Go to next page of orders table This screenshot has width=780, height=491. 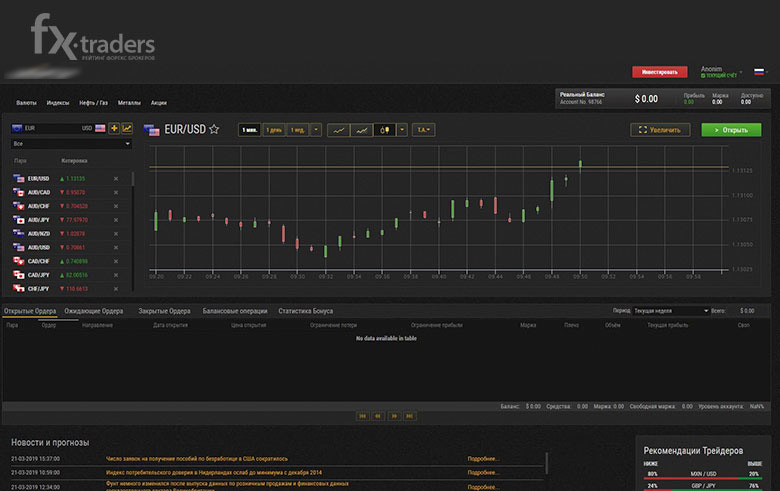[394, 416]
